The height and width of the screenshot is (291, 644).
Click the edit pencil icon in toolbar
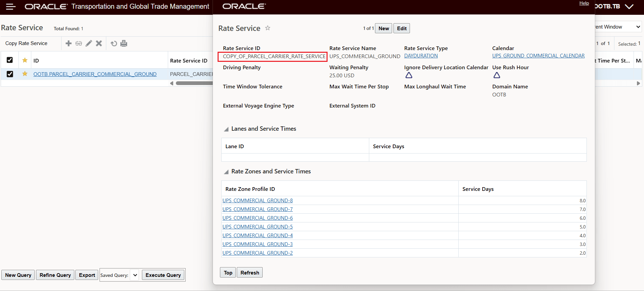89,43
